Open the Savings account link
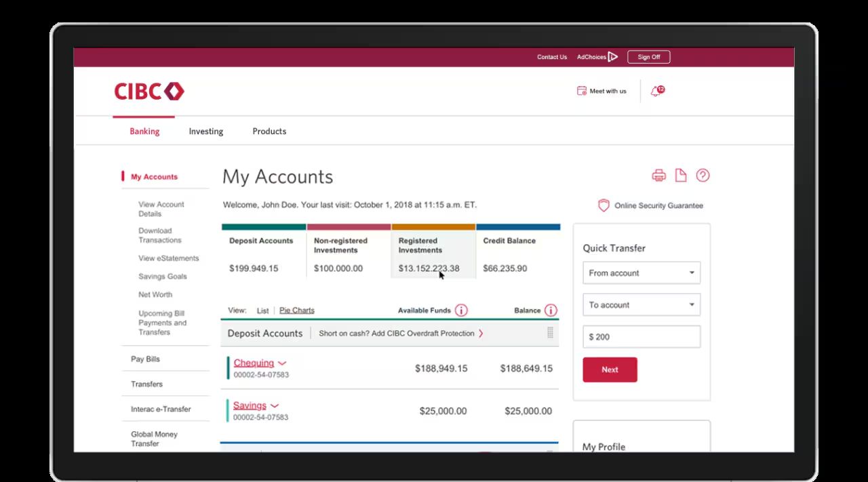Viewport: 868px width, 482px height. [x=250, y=405]
